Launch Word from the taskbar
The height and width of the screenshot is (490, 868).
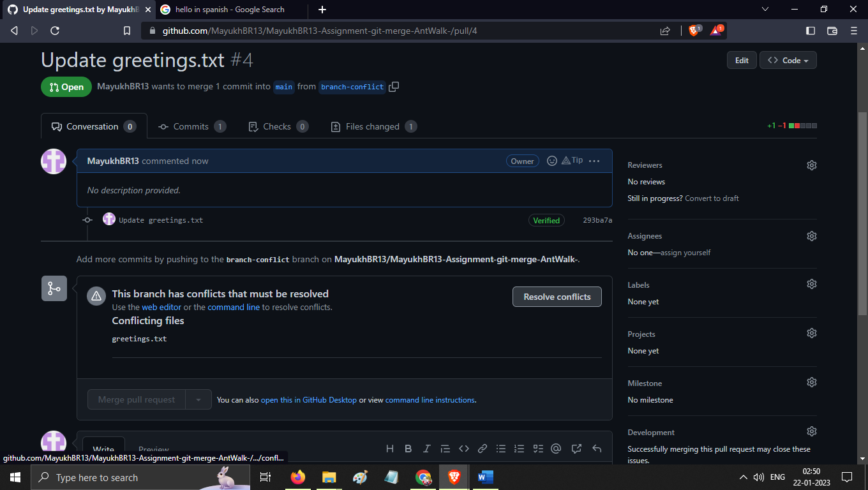(x=484, y=477)
